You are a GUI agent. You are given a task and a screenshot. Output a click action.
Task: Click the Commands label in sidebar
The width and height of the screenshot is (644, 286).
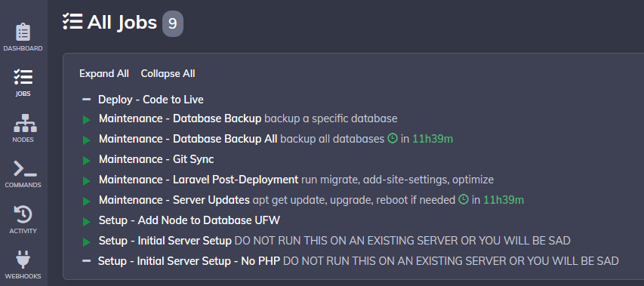click(x=23, y=185)
